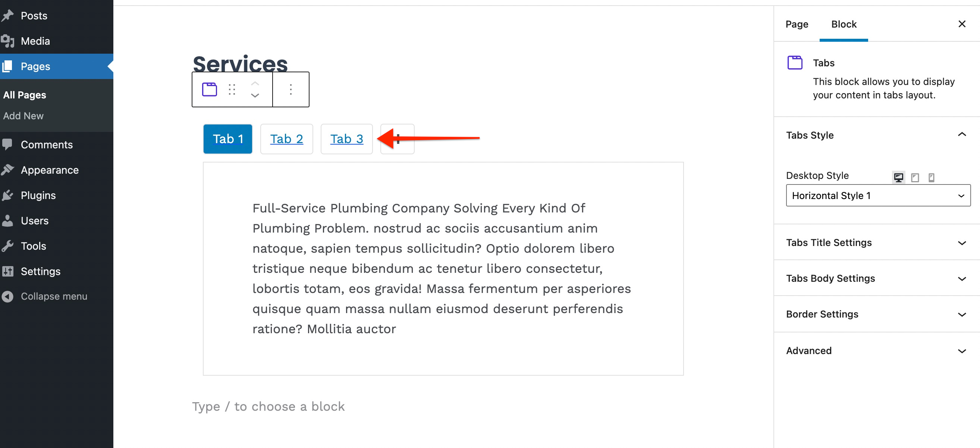The height and width of the screenshot is (448, 980).
Task: Expand the Advanced settings section
Action: click(875, 350)
